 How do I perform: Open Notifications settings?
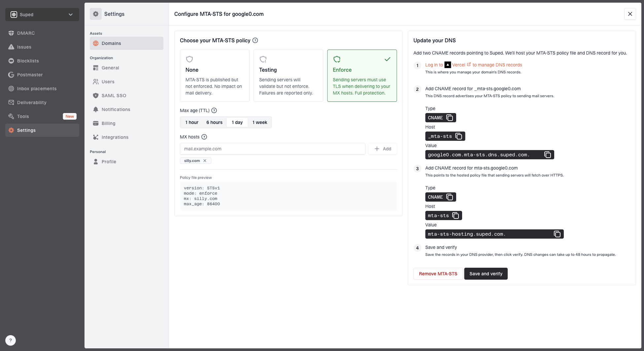tap(126, 109)
